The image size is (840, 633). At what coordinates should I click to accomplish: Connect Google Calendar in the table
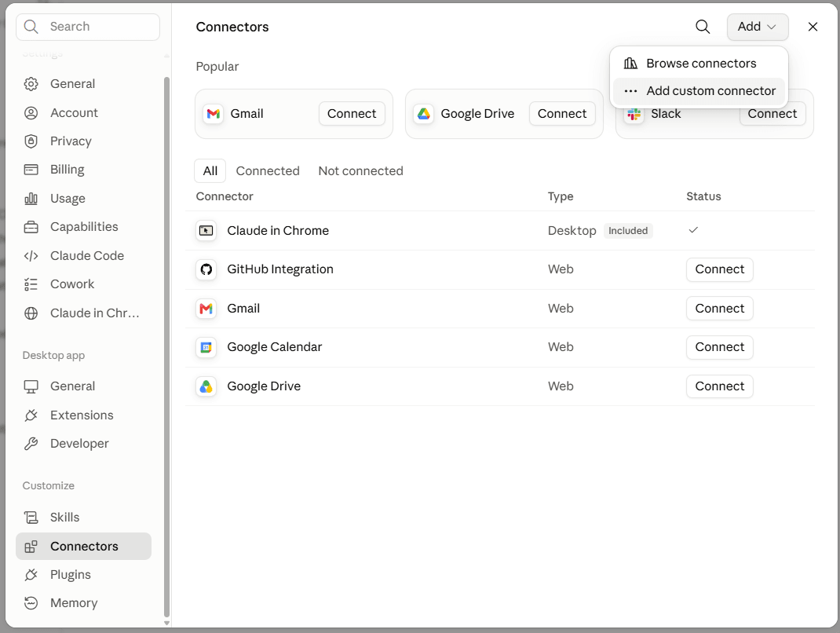(x=719, y=347)
